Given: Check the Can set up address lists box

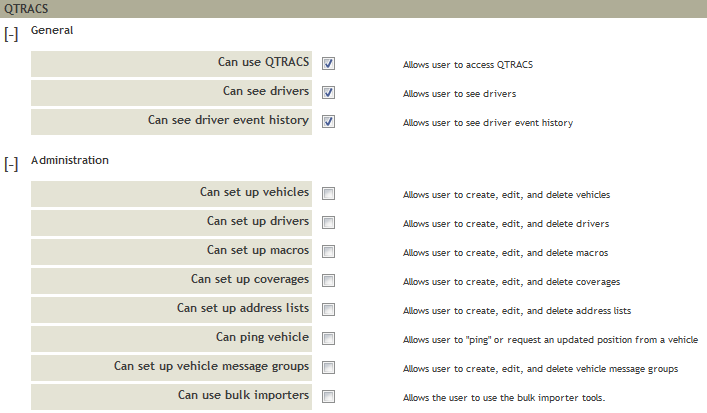Looking at the screenshot, I should click(x=328, y=309).
